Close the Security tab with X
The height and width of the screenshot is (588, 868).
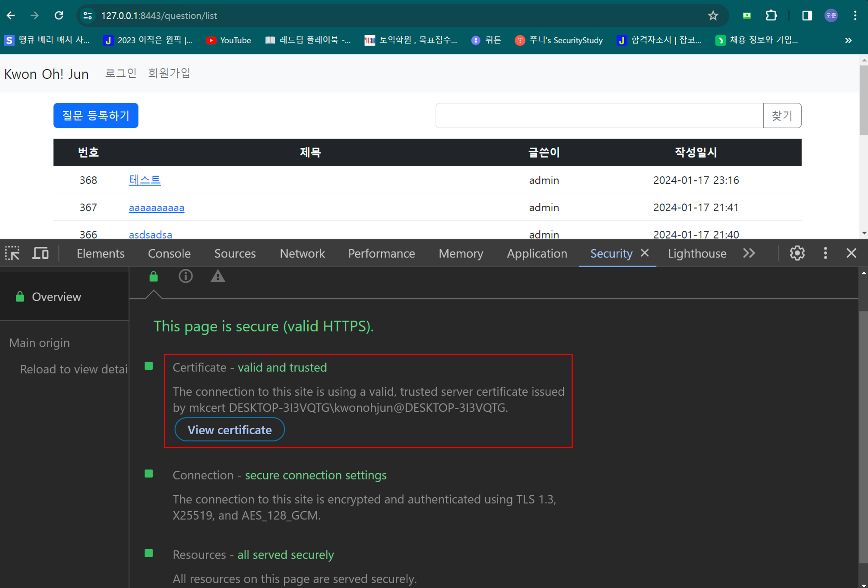pyautogui.click(x=644, y=253)
